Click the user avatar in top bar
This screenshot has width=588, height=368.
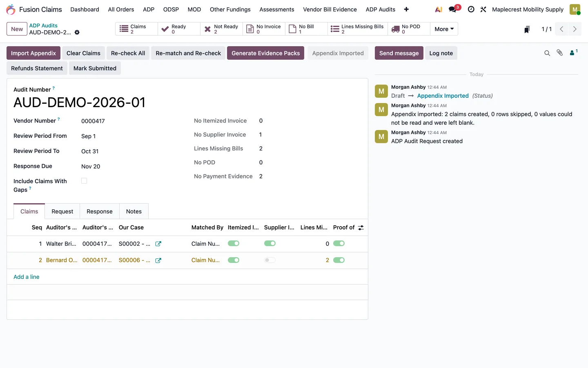(x=575, y=9)
